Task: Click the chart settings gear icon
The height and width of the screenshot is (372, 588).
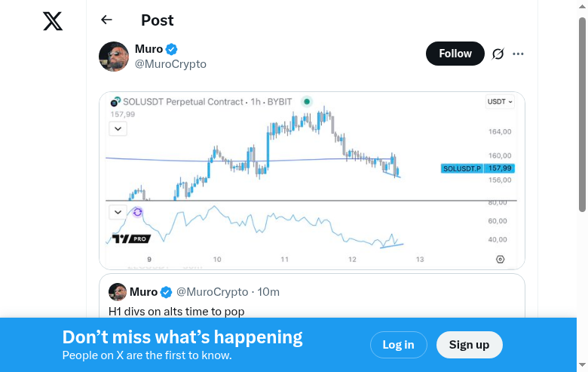Action: [501, 259]
